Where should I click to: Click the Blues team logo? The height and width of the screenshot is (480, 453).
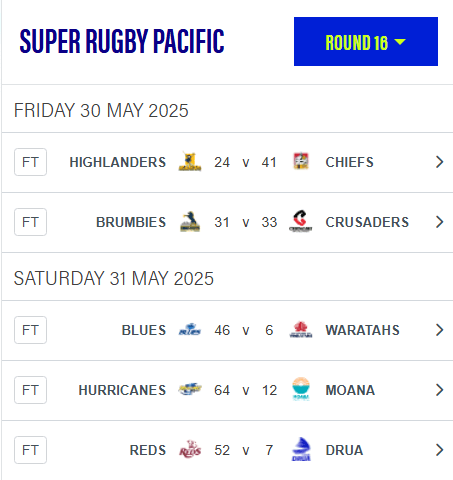(x=190, y=329)
